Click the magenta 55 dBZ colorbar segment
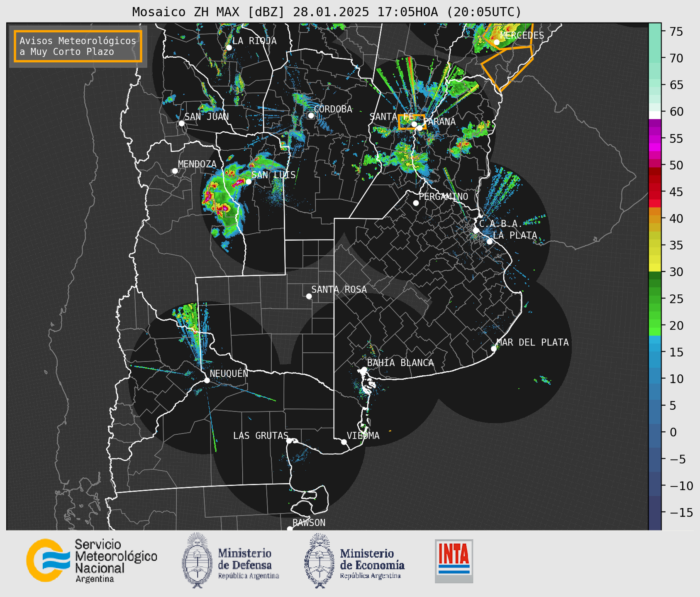 click(x=655, y=138)
